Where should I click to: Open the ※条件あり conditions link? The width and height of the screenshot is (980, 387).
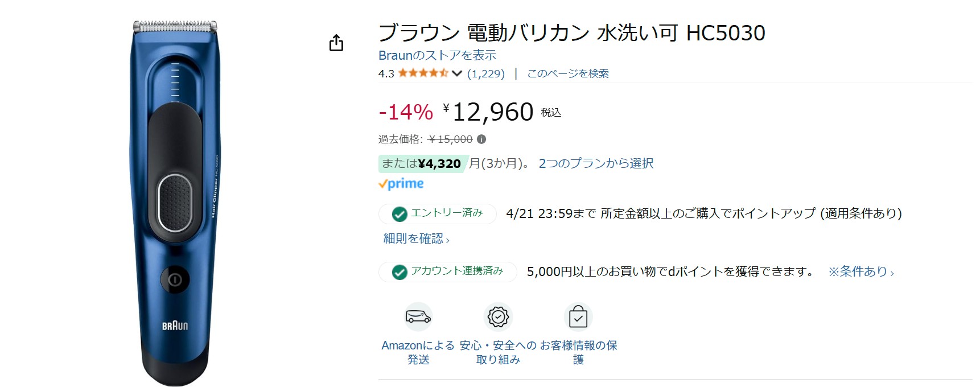click(x=860, y=272)
